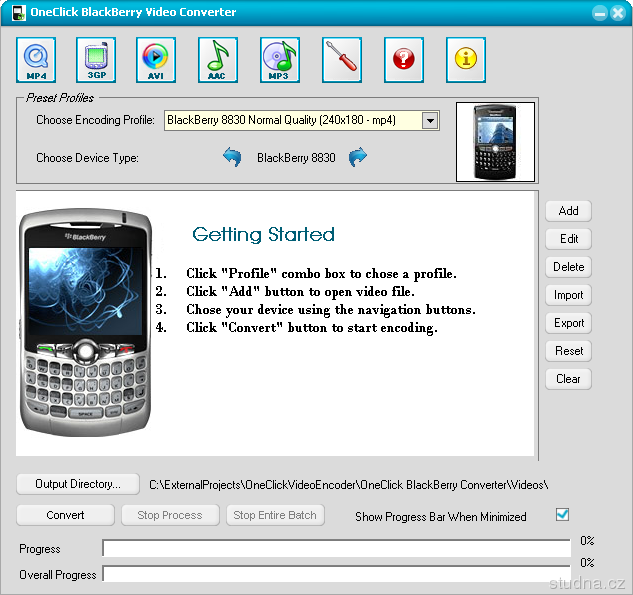Click the Delete button
Image resolution: width=633 pixels, height=595 pixels.
pos(568,267)
